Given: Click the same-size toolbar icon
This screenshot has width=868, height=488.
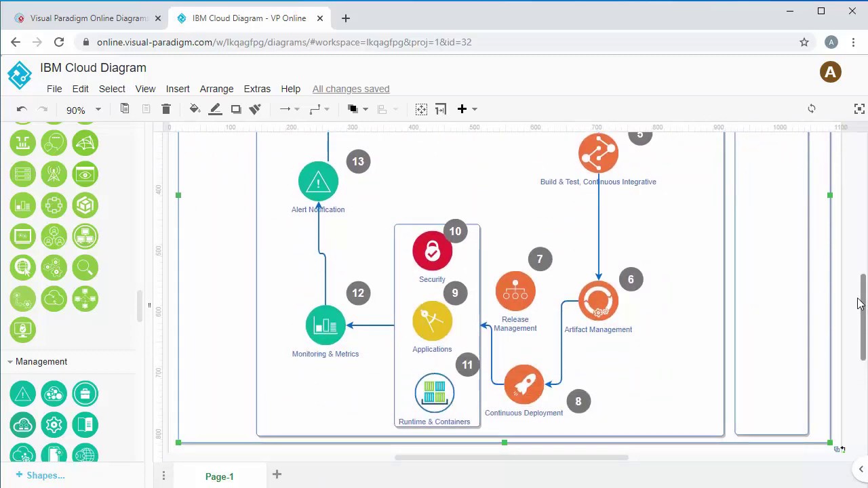Looking at the screenshot, I should [441, 109].
